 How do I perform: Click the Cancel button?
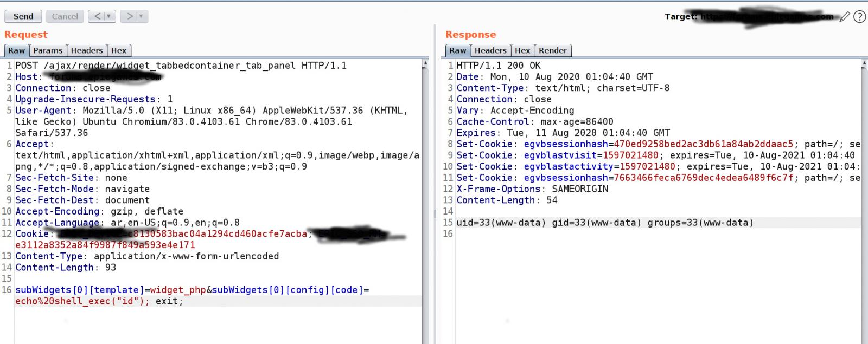tap(65, 16)
